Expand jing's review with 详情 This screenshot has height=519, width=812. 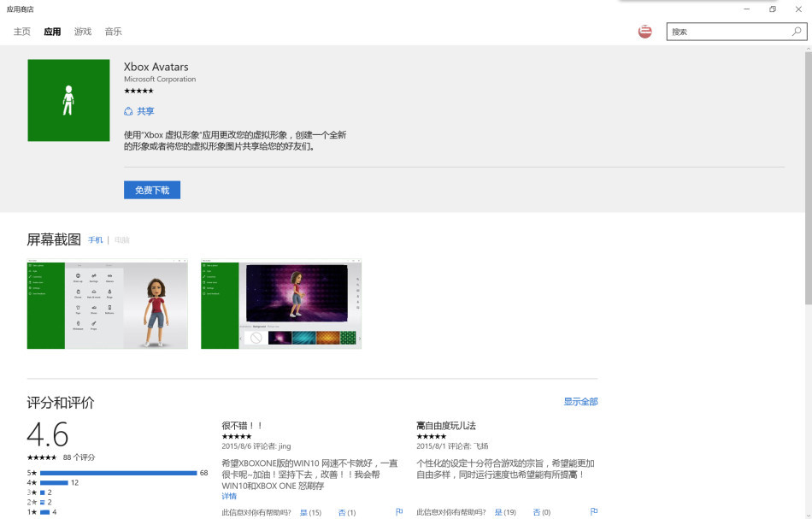click(229, 496)
